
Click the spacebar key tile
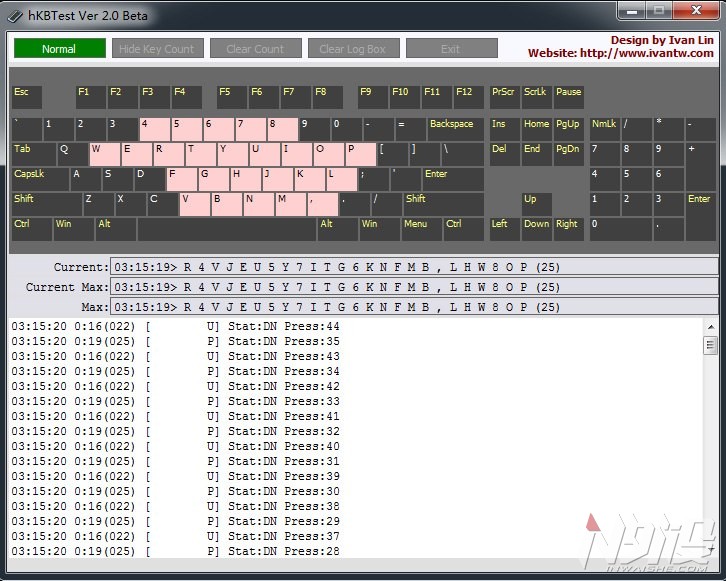[x=227, y=229]
